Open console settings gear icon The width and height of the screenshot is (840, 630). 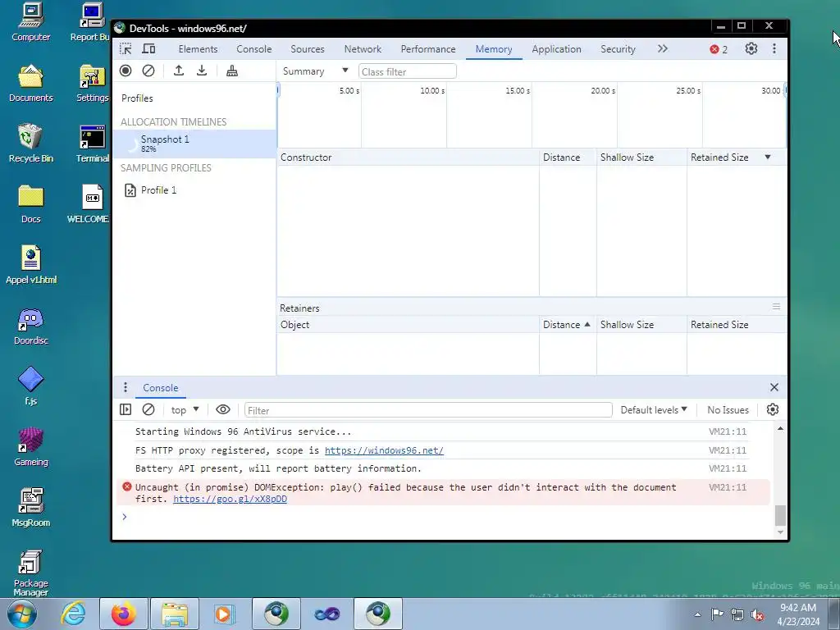773,410
